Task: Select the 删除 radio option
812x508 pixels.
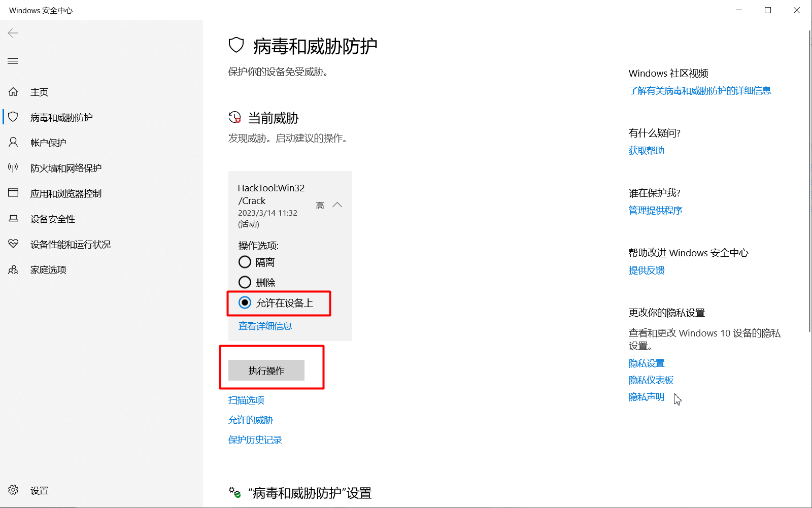Action: [245, 282]
